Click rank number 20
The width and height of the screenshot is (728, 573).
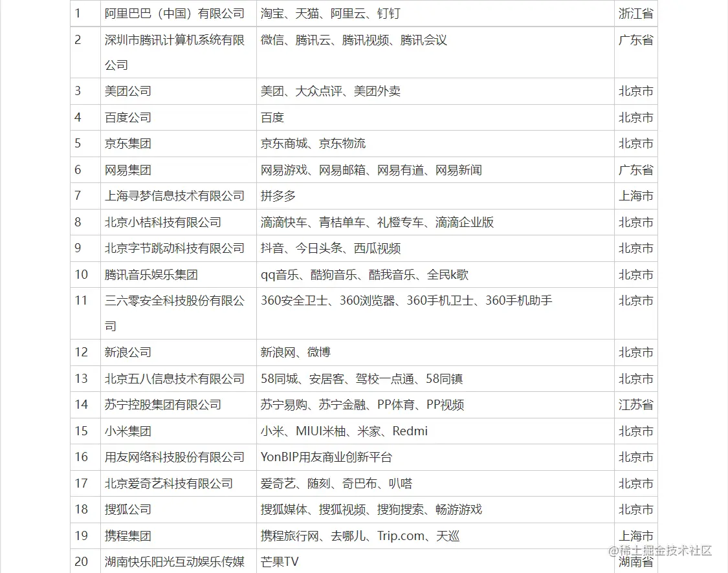pos(82,561)
